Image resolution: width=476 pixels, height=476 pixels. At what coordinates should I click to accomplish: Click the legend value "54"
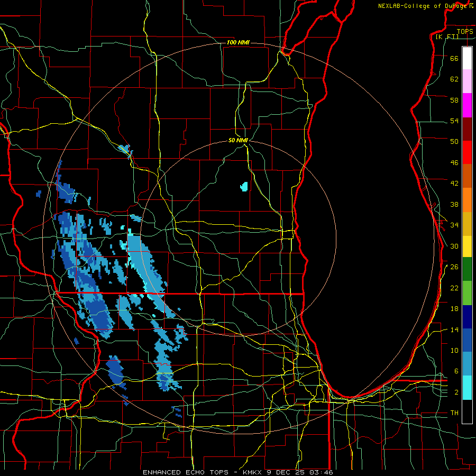pyautogui.click(x=454, y=121)
